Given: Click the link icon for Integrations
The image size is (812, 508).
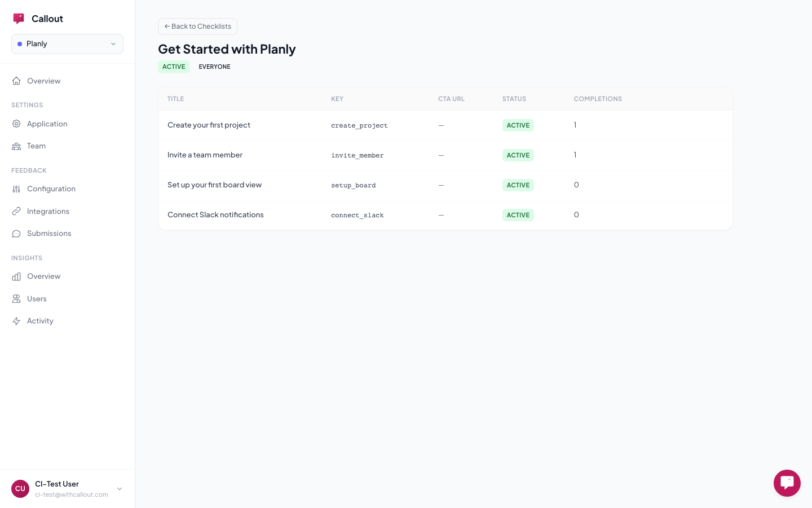Looking at the screenshot, I should click(16, 211).
